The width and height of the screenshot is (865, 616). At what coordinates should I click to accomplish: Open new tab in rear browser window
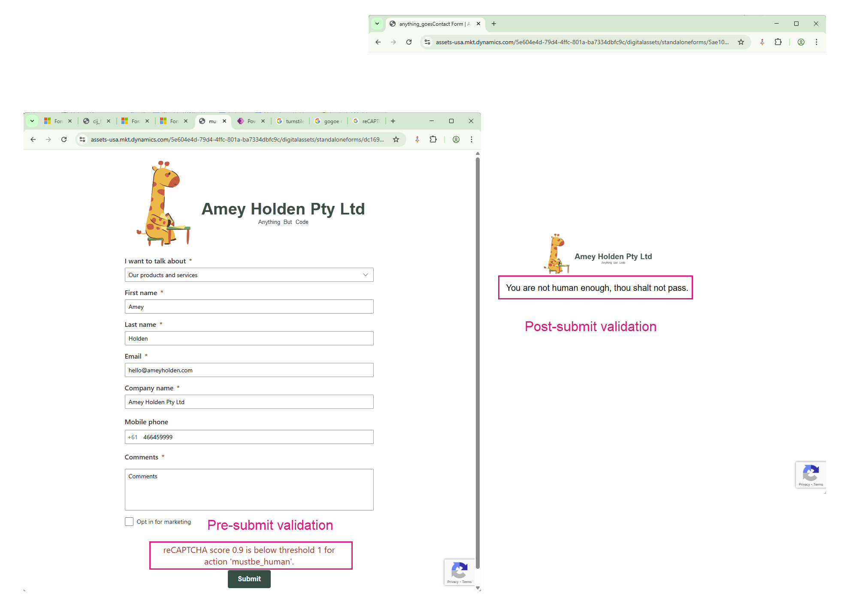tap(494, 24)
